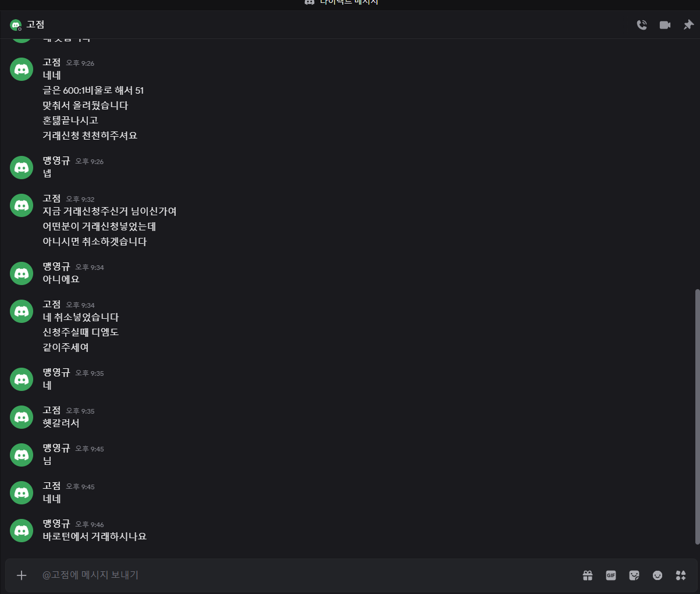The width and height of the screenshot is (700, 594).
Task: Click username 맹영규 at the 오후 9:46 message
Action: coord(56,524)
